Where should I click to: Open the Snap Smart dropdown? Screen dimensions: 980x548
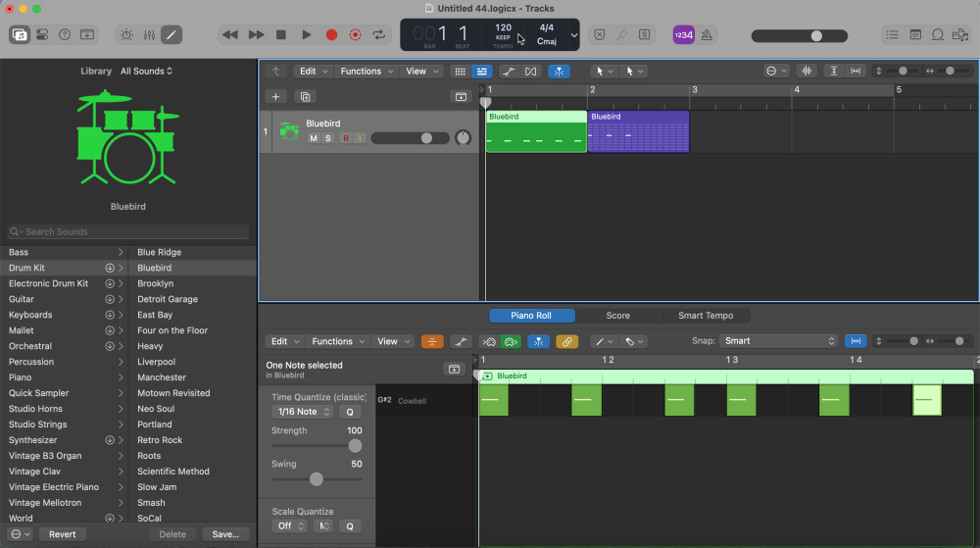[779, 341]
